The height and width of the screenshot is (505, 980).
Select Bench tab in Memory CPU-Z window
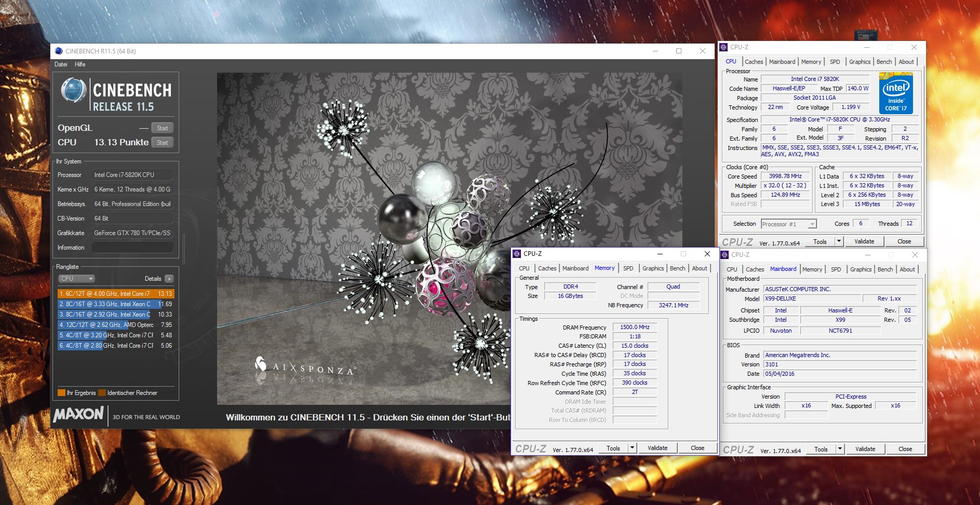tap(677, 268)
